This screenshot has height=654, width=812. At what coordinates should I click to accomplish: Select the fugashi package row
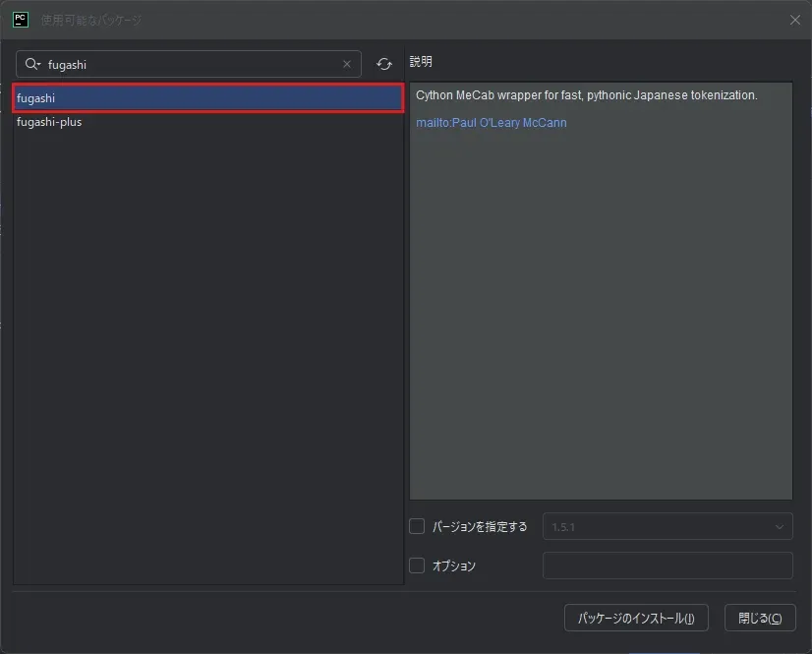coord(208,98)
